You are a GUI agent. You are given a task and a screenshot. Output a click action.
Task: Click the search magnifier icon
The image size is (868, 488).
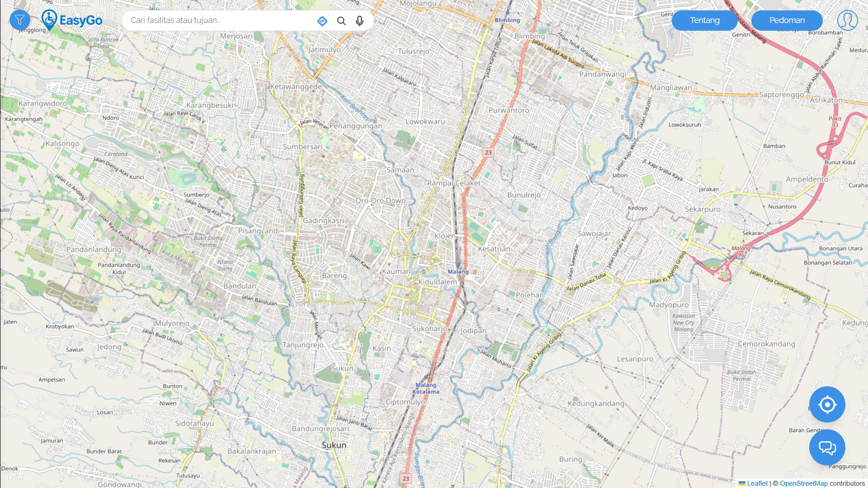tap(341, 21)
